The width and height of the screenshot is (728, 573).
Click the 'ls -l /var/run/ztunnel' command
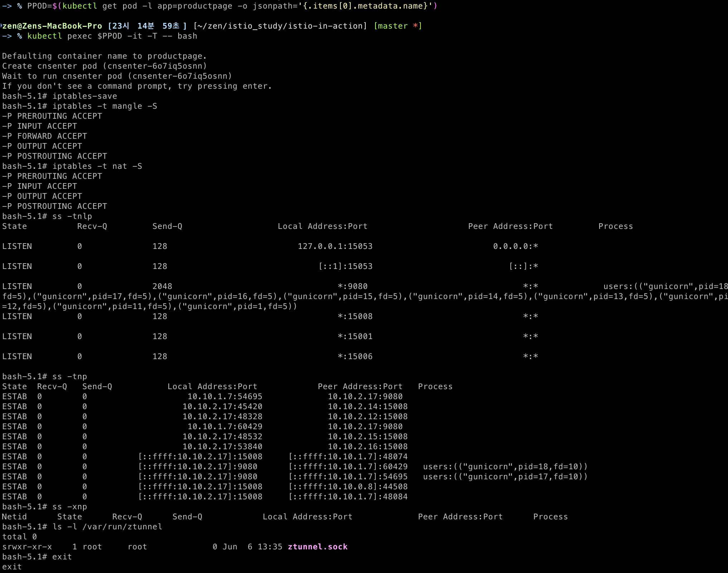(x=107, y=527)
